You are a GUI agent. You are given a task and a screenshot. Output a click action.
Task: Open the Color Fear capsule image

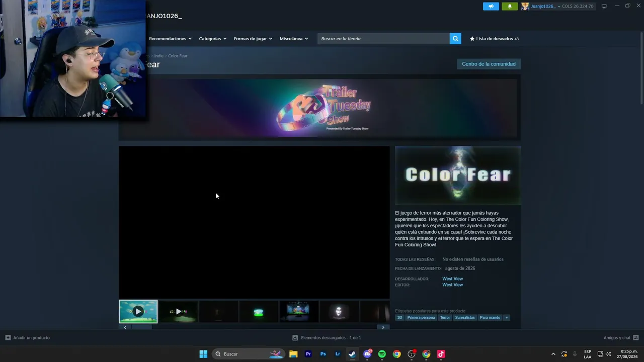click(458, 175)
